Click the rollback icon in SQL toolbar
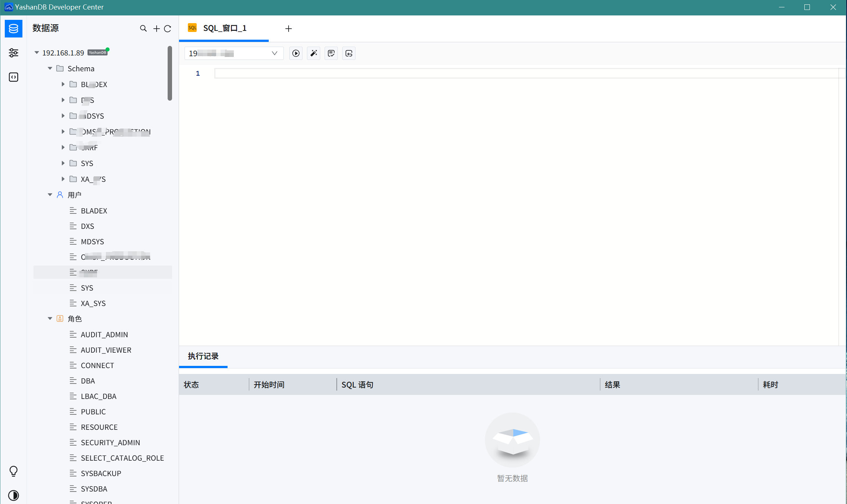The height and width of the screenshot is (504, 847). (349, 53)
